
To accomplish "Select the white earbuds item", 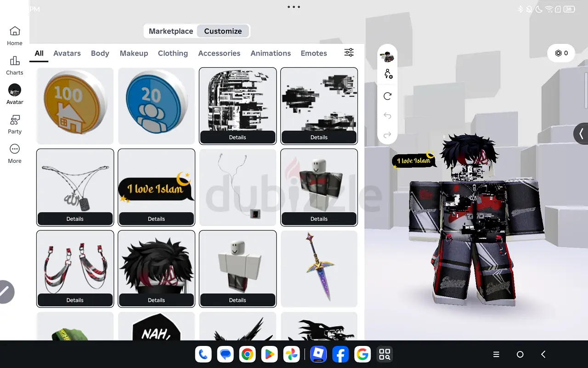I will (237, 188).
